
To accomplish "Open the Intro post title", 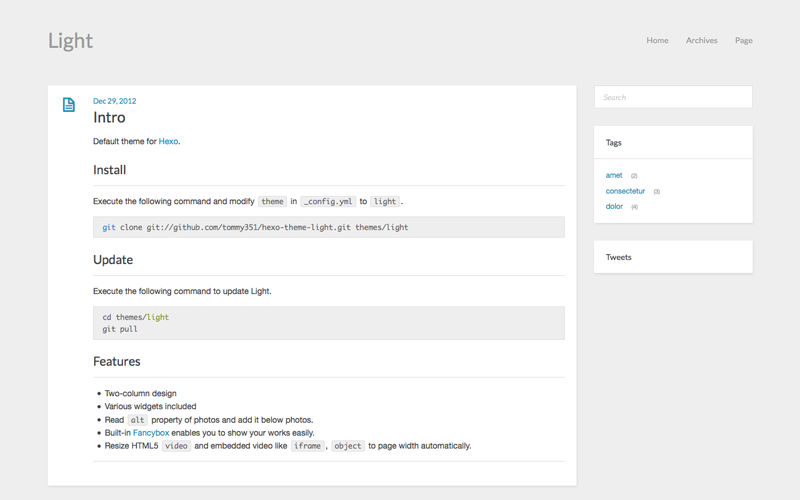I will pyautogui.click(x=109, y=118).
